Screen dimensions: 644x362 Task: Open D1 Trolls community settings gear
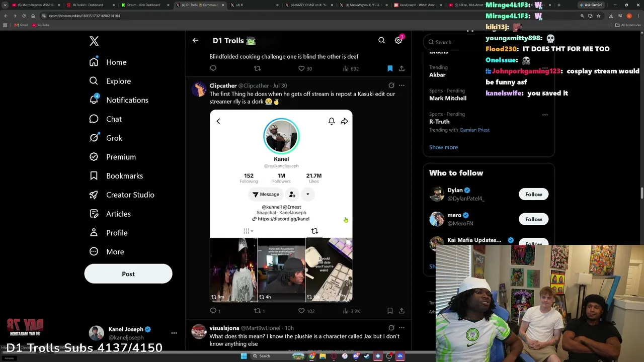pyautogui.click(x=398, y=41)
